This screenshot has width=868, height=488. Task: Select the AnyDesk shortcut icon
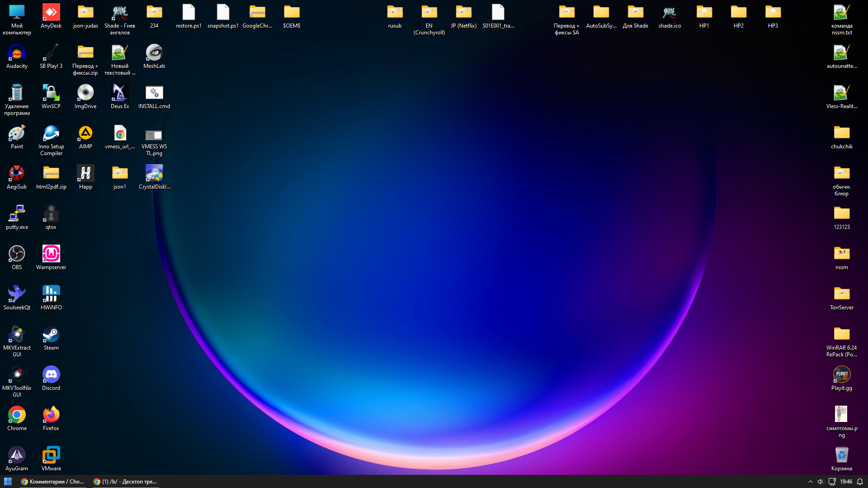[51, 13]
